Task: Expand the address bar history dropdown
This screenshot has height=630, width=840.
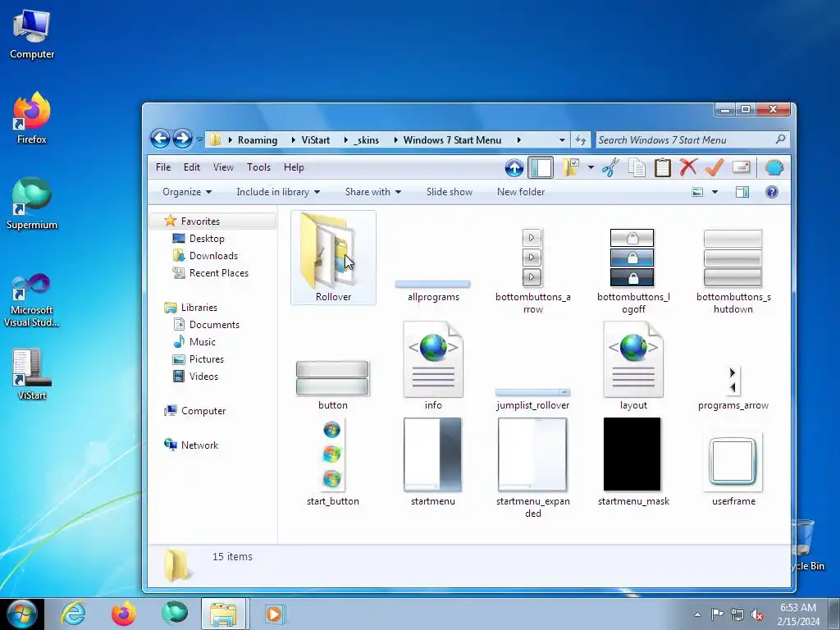Action: 562,139
